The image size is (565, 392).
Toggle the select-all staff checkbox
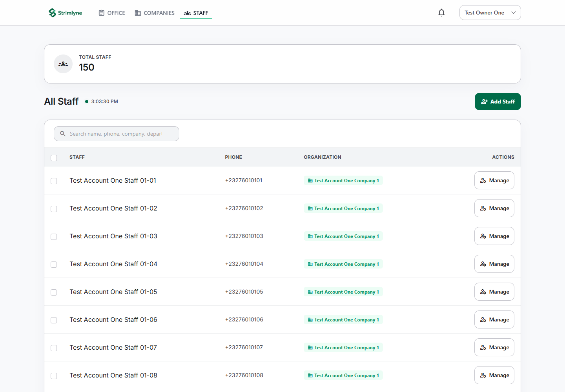pos(54,158)
